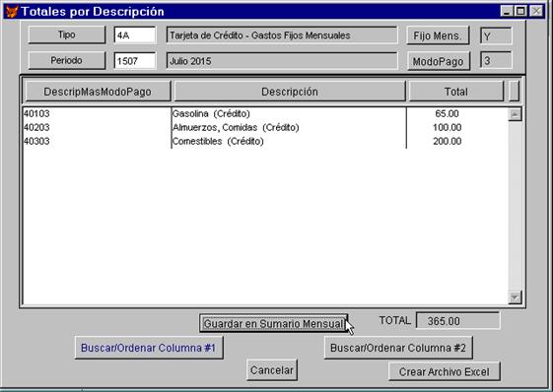Sort by DescripMasModoPago column header
The height and width of the screenshot is (392, 553).
click(x=98, y=92)
